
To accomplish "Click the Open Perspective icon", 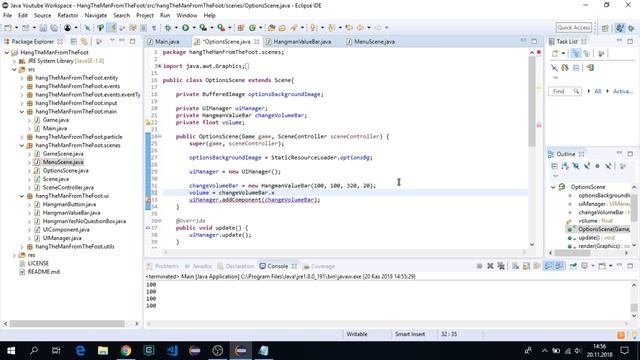I will [605, 28].
